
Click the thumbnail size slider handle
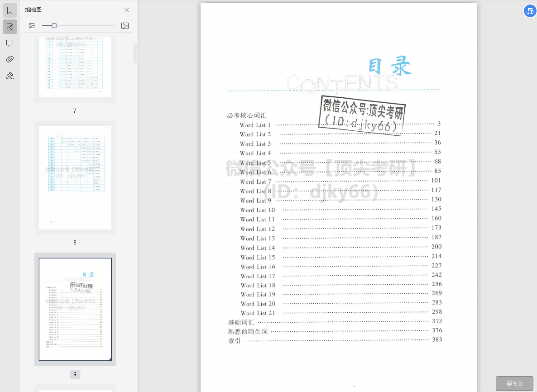click(54, 26)
